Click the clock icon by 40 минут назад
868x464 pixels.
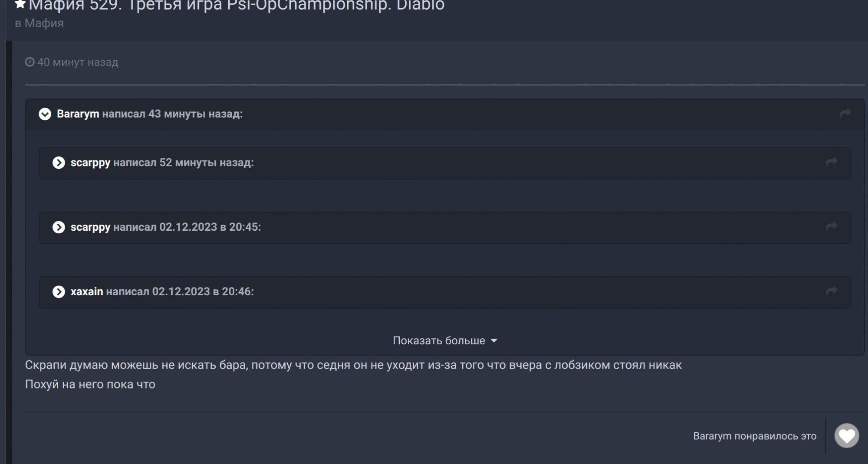pyautogui.click(x=30, y=62)
